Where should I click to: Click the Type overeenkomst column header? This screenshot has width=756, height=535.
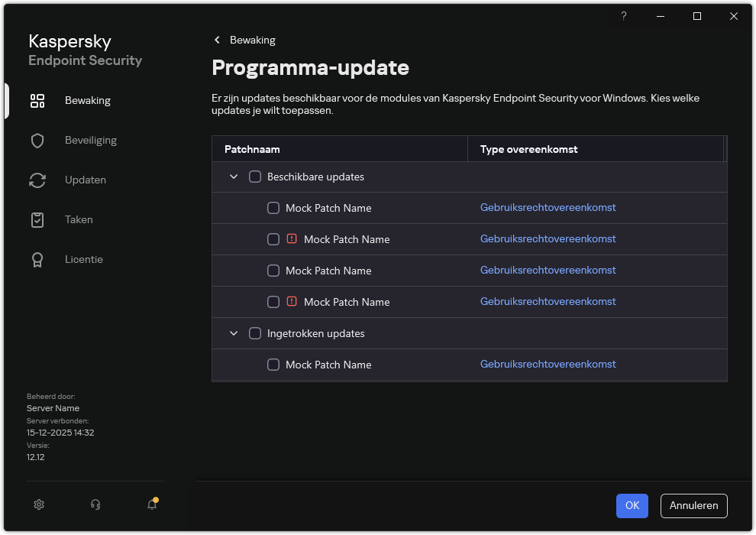coord(528,149)
